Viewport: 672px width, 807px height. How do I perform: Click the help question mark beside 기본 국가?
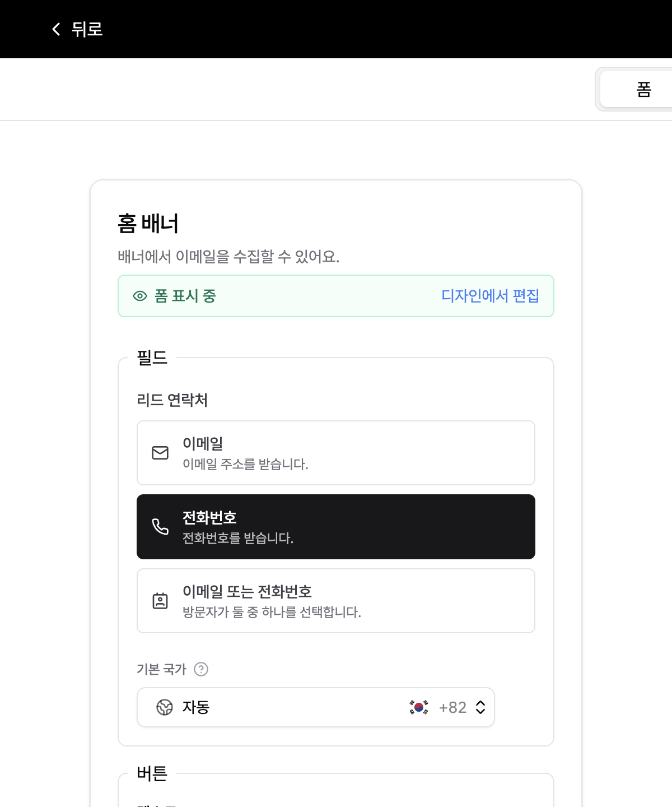(201, 669)
